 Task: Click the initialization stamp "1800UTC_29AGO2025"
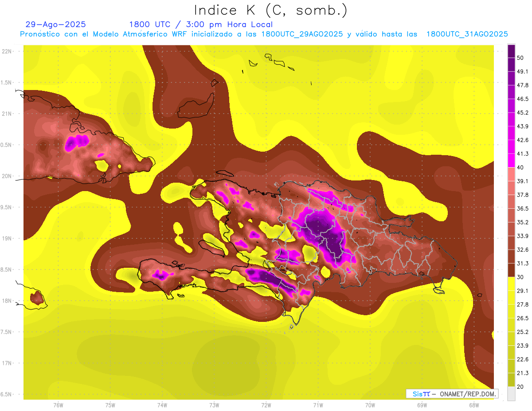point(302,34)
